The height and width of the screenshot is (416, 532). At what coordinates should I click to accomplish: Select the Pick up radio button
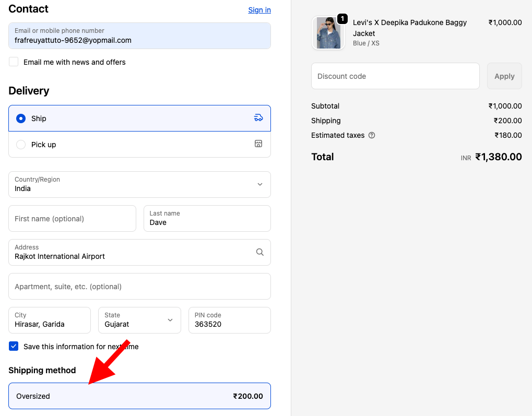coord(21,145)
